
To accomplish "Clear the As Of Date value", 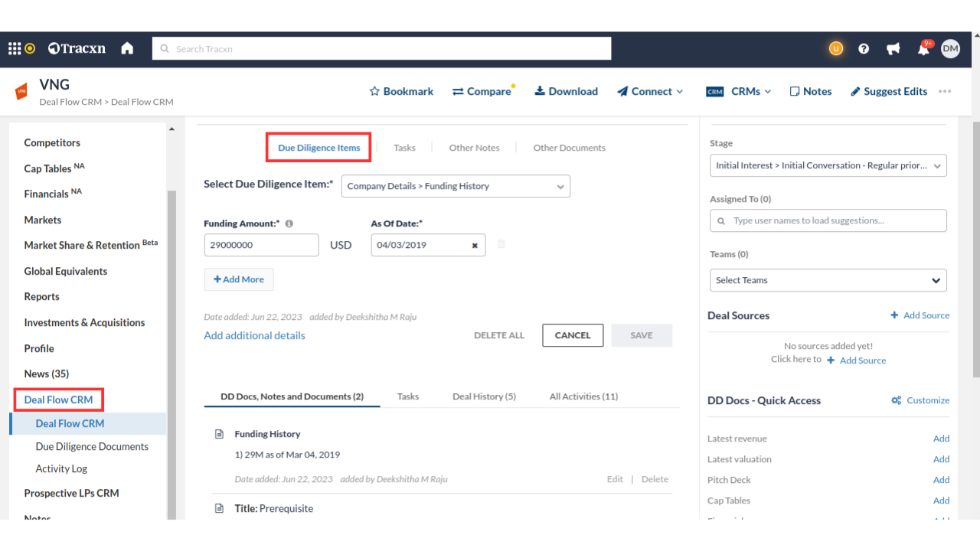I will (x=475, y=246).
